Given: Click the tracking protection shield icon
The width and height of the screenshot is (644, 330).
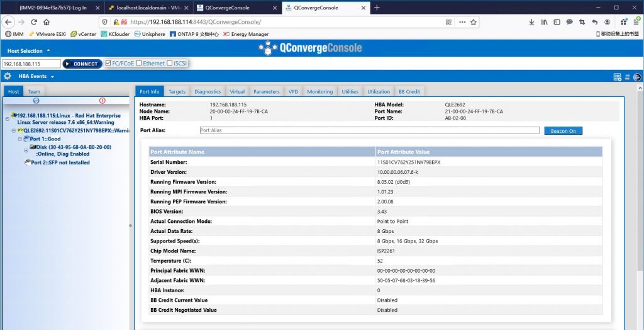Looking at the screenshot, I should [105, 22].
